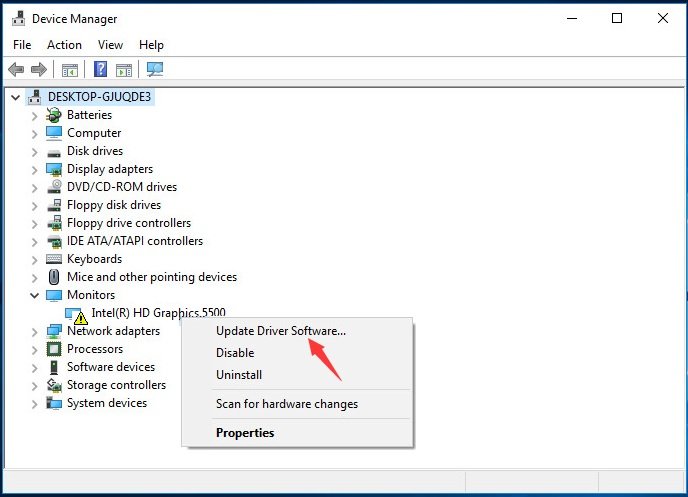Click the Keyboards category icon
The image size is (688, 497).
tap(54, 259)
